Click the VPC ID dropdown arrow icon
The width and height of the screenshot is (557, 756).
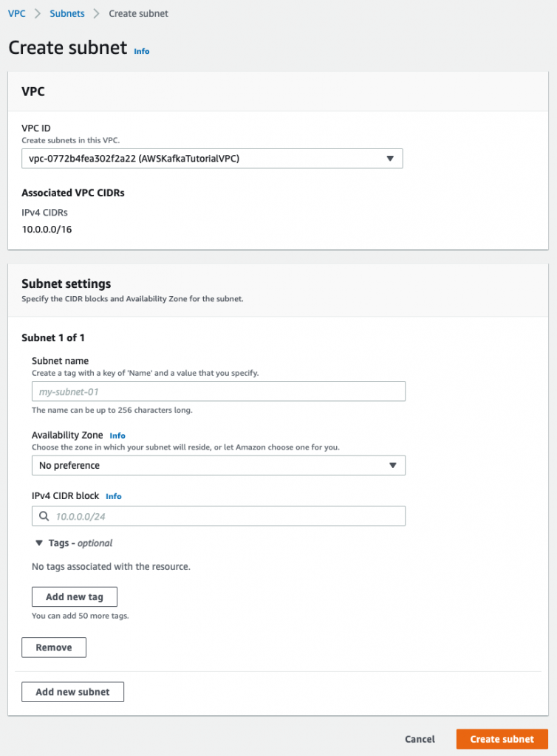click(390, 158)
